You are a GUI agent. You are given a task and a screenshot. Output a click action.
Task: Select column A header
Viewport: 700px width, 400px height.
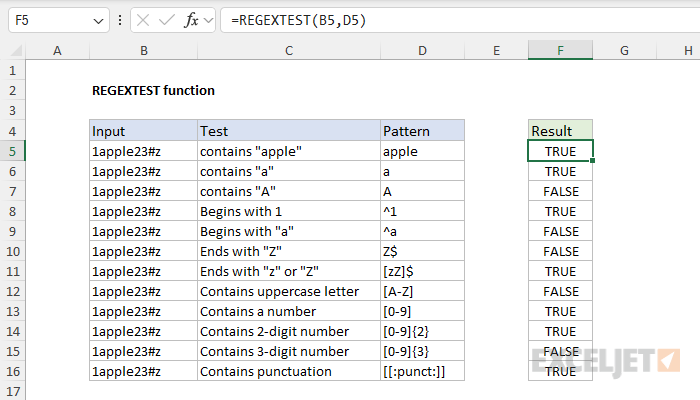point(57,50)
